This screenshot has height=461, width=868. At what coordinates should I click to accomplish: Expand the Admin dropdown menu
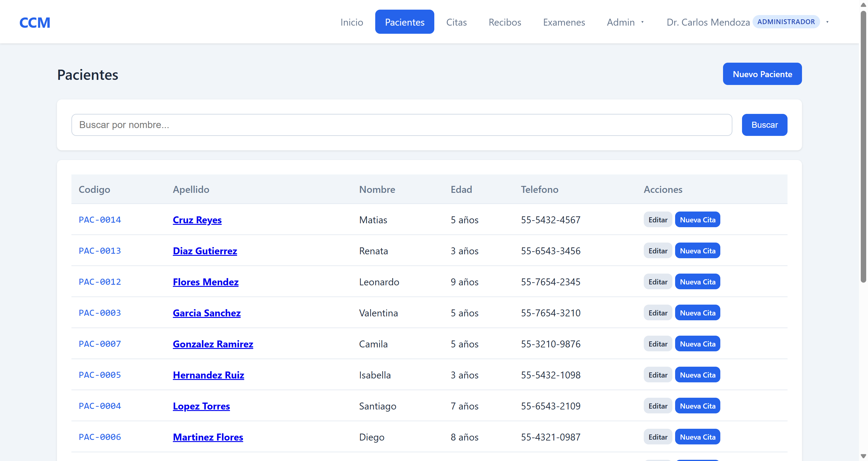click(625, 22)
